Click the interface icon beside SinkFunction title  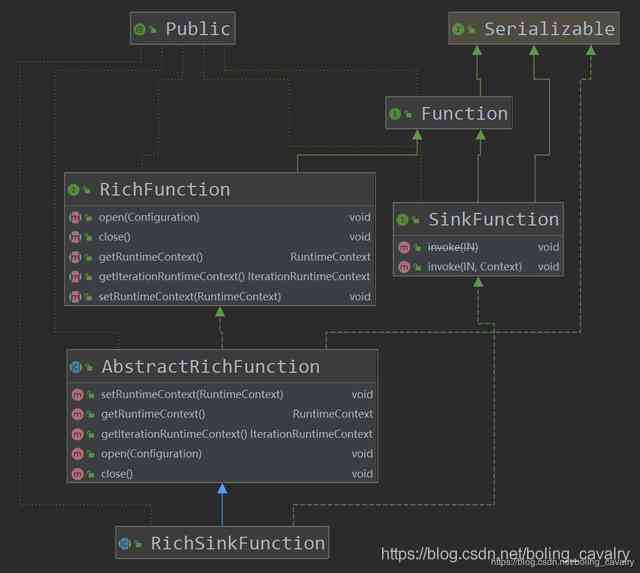pos(402,220)
